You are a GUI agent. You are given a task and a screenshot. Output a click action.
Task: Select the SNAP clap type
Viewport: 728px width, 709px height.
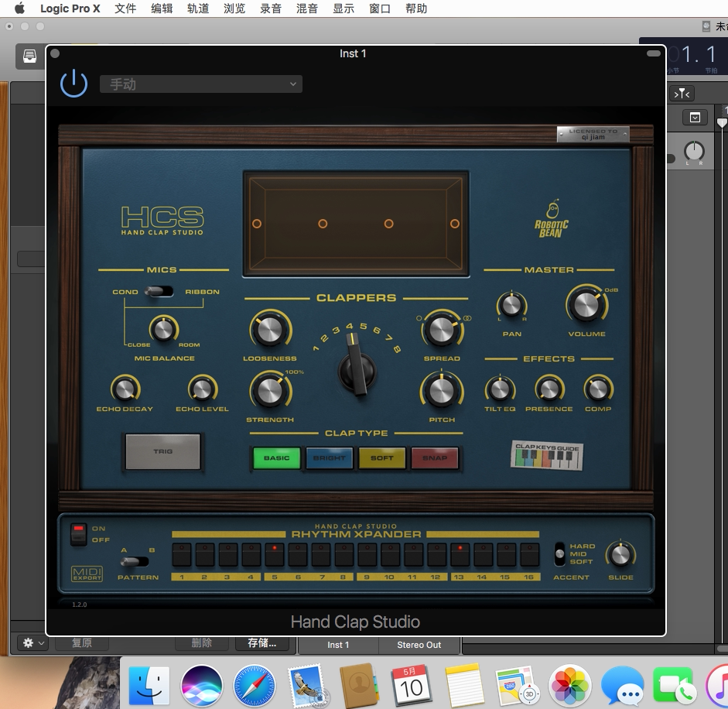pyautogui.click(x=435, y=458)
